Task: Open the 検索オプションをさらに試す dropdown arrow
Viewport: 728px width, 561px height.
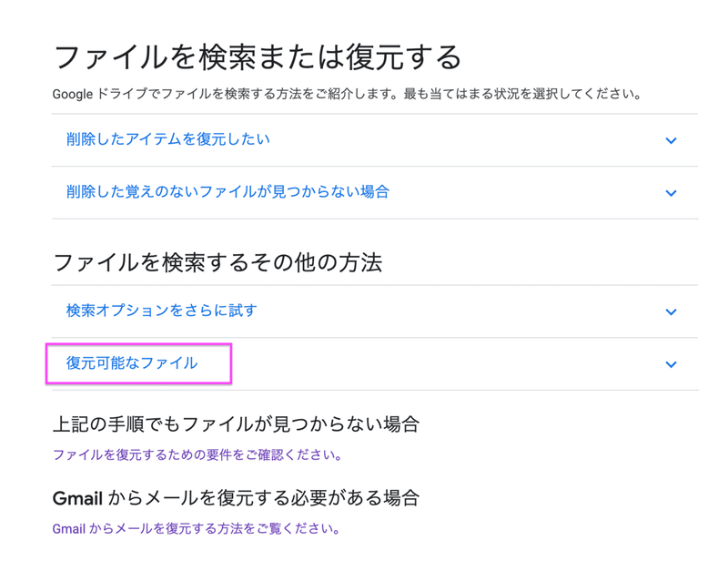Action: pos(671,310)
